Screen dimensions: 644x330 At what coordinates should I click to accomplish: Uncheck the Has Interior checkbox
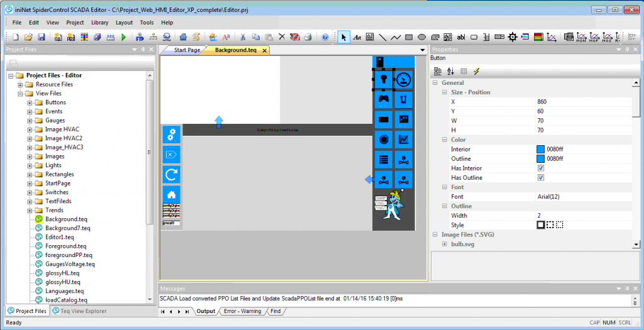[x=540, y=168]
